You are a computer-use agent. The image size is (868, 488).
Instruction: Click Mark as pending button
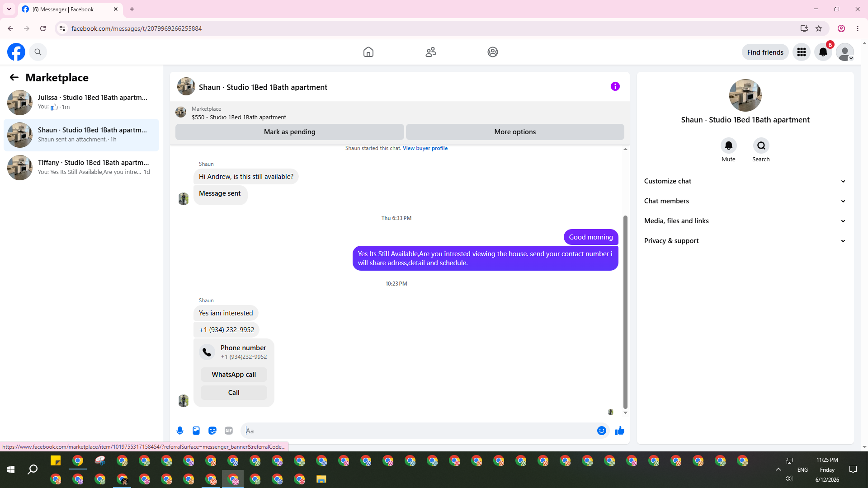[x=290, y=132]
